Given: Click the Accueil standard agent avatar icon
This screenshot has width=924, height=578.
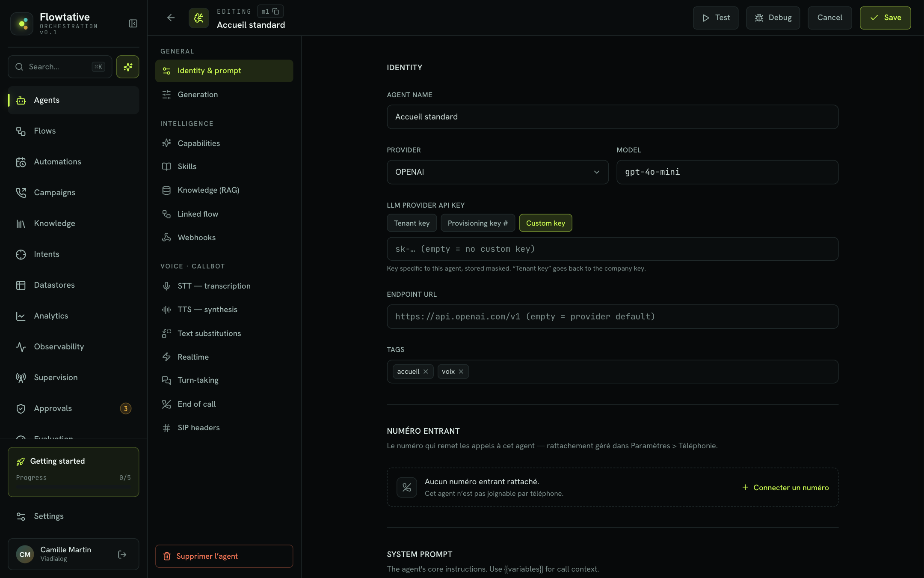Looking at the screenshot, I should [199, 18].
